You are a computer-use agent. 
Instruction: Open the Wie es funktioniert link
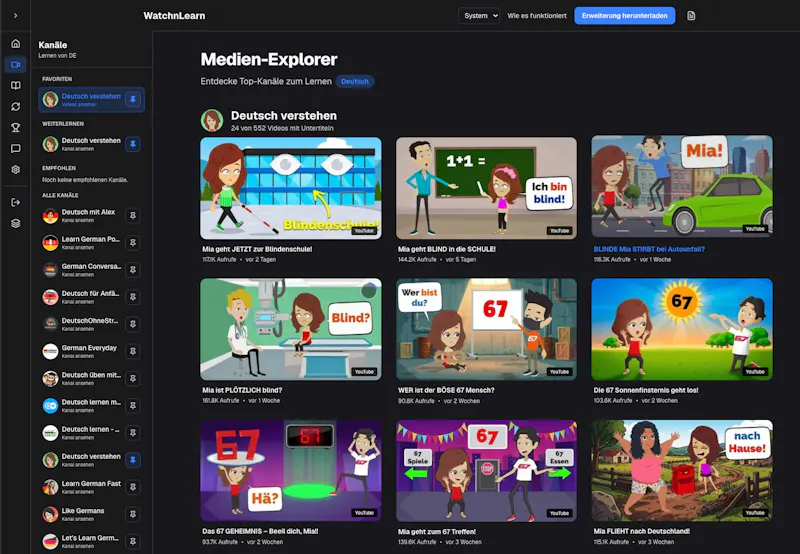pyautogui.click(x=537, y=16)
